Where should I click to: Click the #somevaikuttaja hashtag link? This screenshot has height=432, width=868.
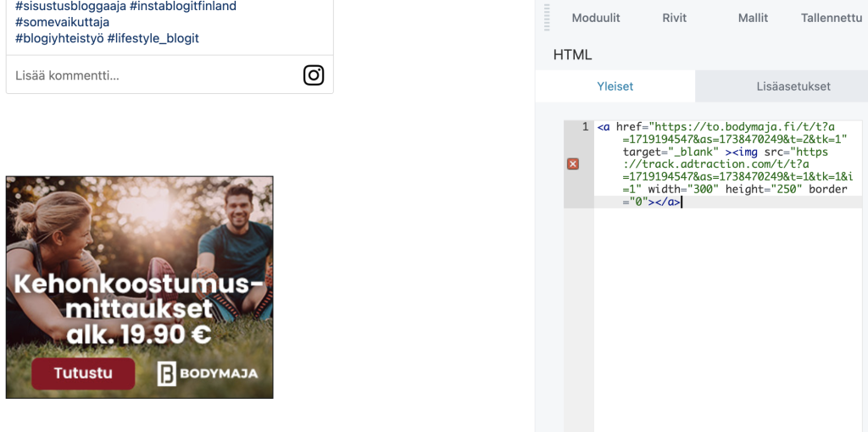click(x=62, y=22)
